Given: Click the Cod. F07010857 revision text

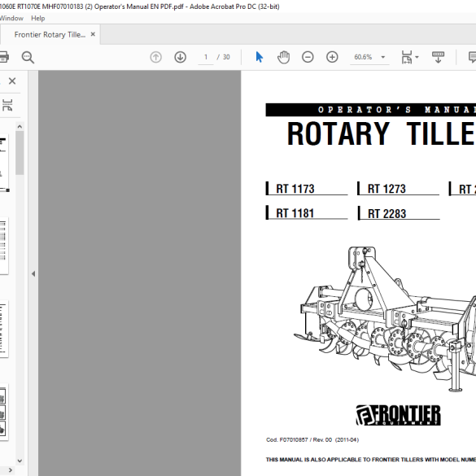Looking at the screenshot, I should [312, 439].
